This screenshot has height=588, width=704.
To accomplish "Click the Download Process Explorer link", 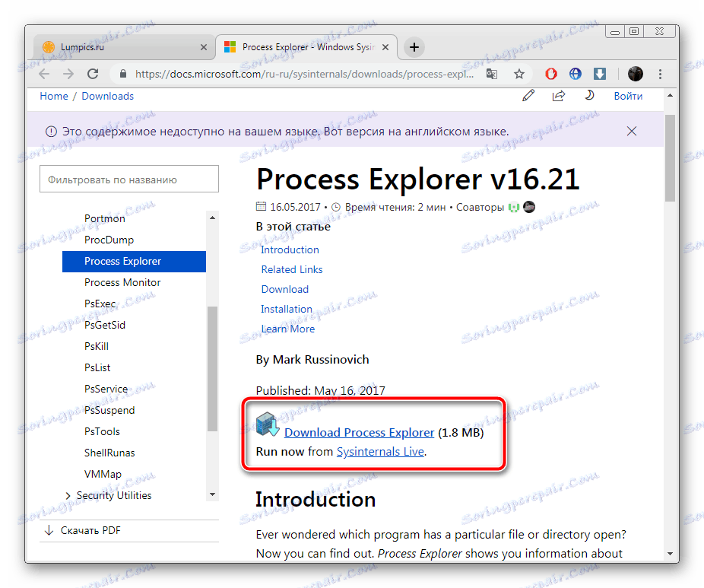I will click(x=359, y=432).
